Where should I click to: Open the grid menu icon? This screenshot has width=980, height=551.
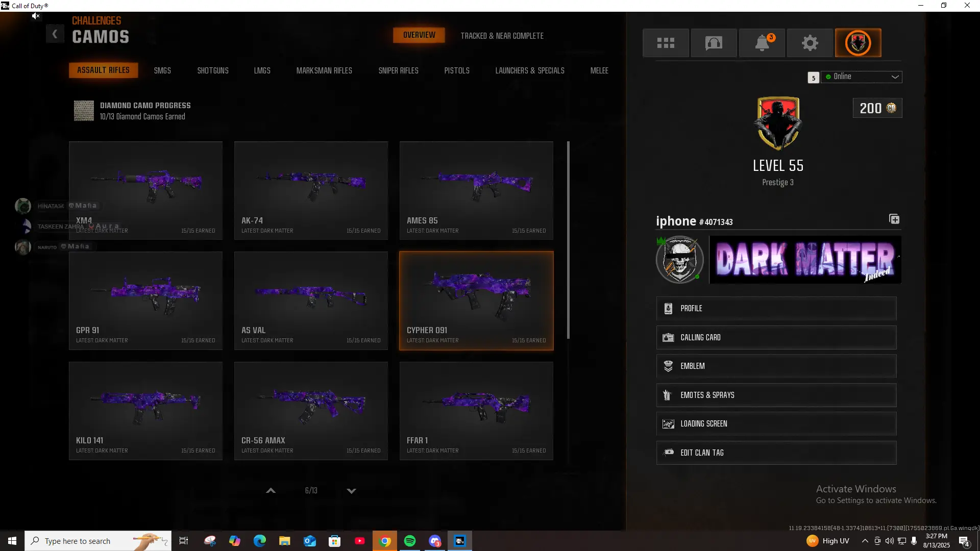(x=666, y=43)
